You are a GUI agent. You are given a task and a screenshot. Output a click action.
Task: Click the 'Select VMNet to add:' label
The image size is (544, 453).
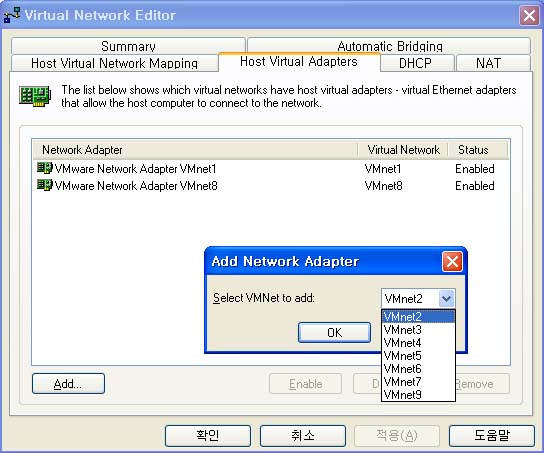click(x=264, y=298)
